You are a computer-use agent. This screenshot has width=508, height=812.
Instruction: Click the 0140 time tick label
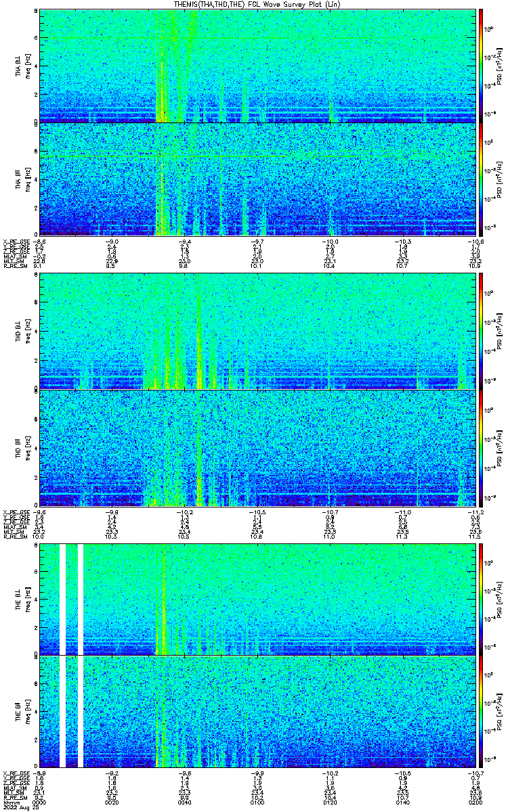402,803
